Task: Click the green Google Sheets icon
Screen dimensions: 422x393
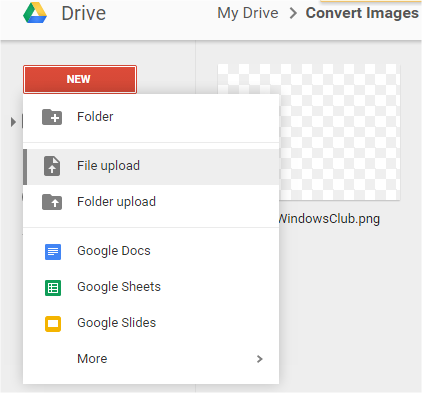Action: pyautogui.click(x=53, y=288)
